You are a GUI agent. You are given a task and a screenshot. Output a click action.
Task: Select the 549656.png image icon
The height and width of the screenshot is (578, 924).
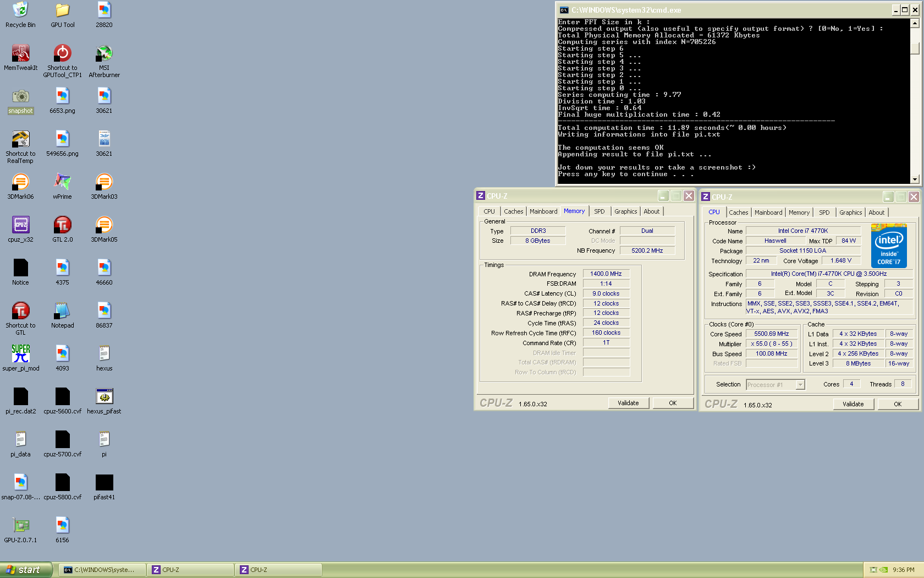(x=62, y=144)
